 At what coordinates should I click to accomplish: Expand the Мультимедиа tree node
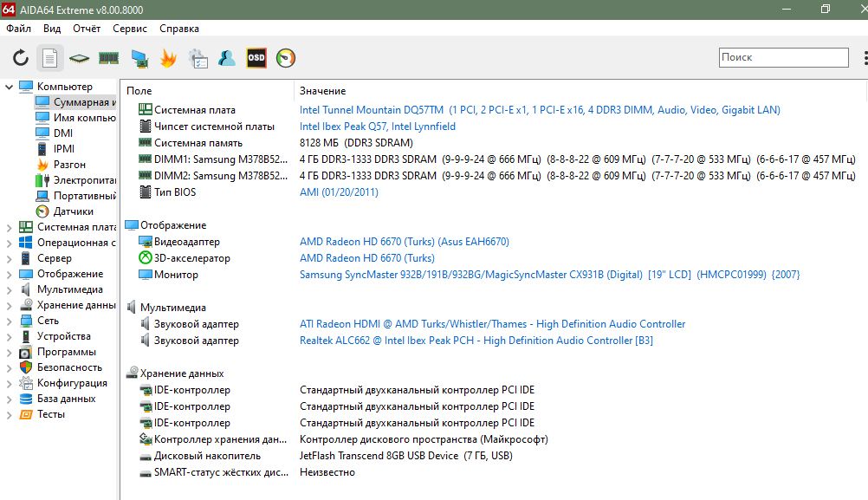(9, 289)
